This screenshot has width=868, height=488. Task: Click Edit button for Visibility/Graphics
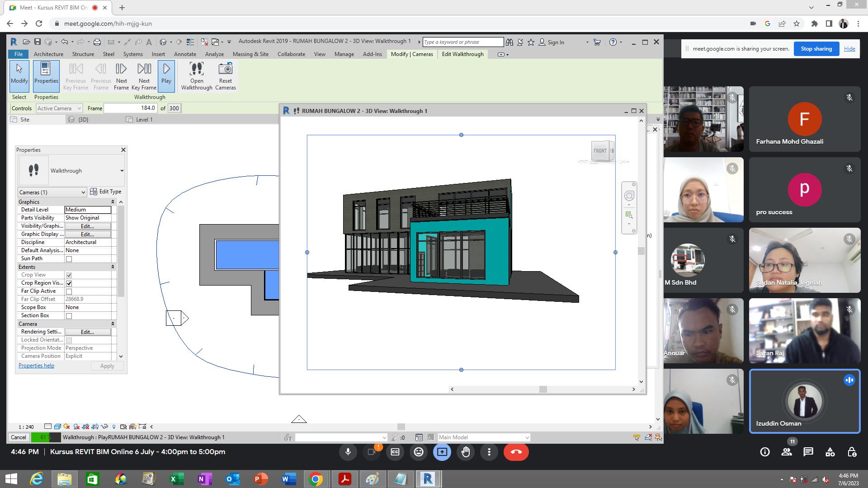point(87,226)
